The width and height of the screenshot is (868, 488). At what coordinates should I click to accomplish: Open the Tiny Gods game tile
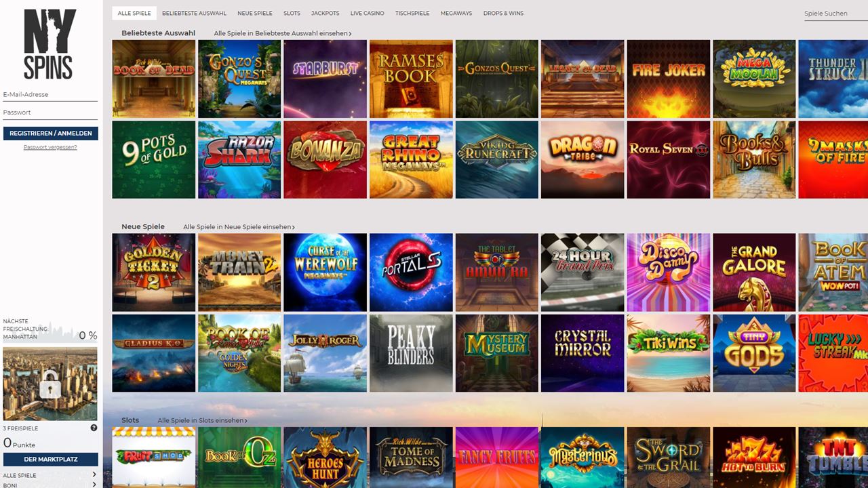754,353
